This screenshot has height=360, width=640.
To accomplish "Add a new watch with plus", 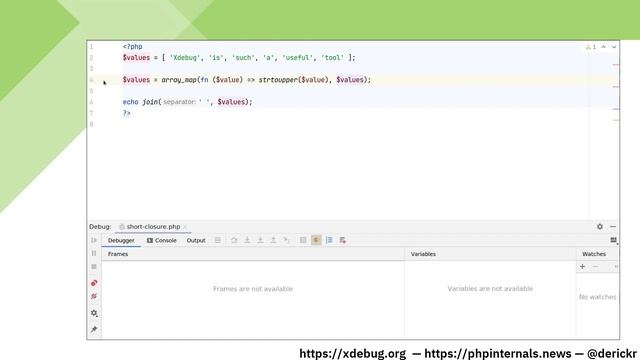I will pos(582,267).
